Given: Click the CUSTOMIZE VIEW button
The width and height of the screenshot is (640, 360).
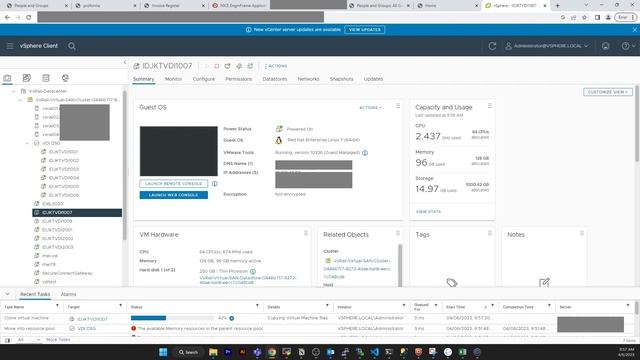Looking at the screenshot, I should coord(608,92).
